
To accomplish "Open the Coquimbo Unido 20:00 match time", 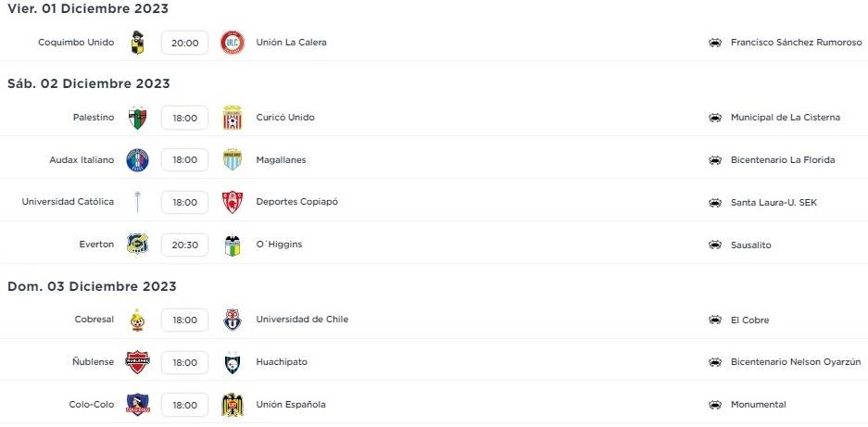I will pyautogui.click(x=184, y=43).
